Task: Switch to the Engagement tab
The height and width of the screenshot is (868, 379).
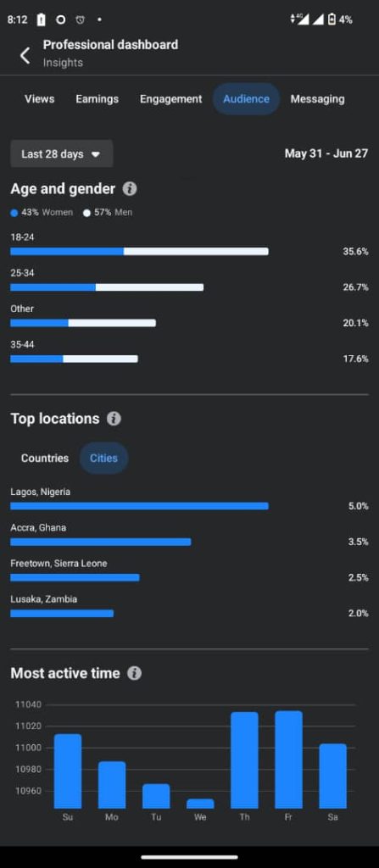Action: (x=170, y=99)
